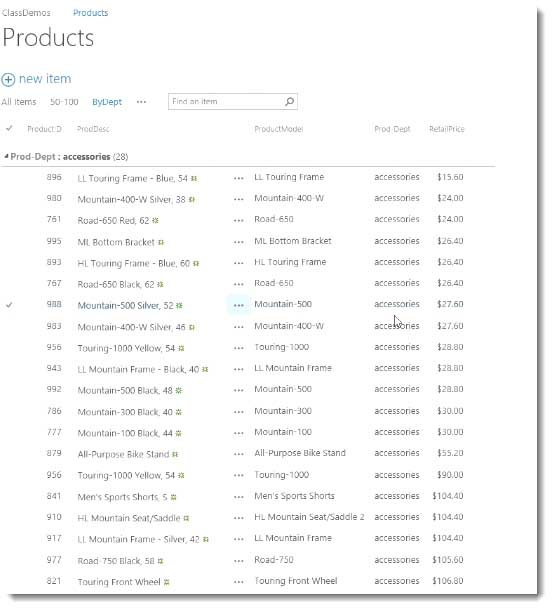Open ellipsis menu for Mountain-400-W Silver, 46

(x=239, y=327)
